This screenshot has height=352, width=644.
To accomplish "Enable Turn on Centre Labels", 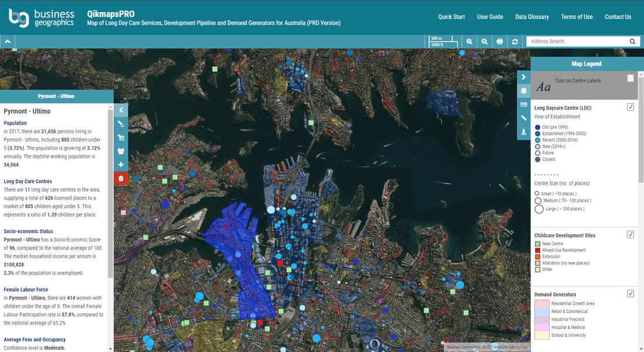I will 630,77.
